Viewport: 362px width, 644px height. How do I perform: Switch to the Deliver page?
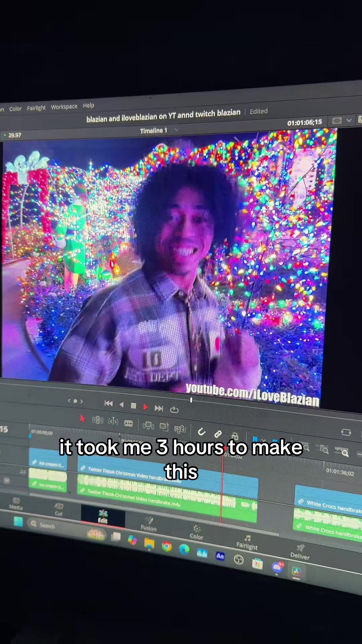pos(300,552)
